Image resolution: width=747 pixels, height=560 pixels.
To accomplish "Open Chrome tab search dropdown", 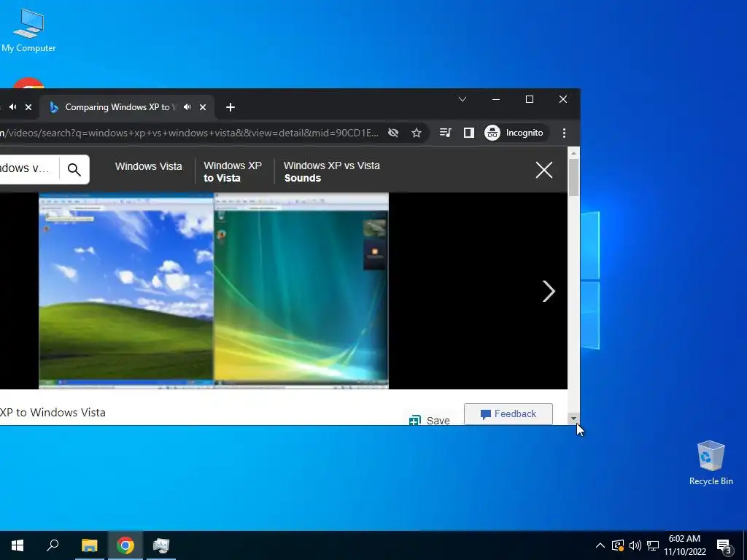I will 462,99.
